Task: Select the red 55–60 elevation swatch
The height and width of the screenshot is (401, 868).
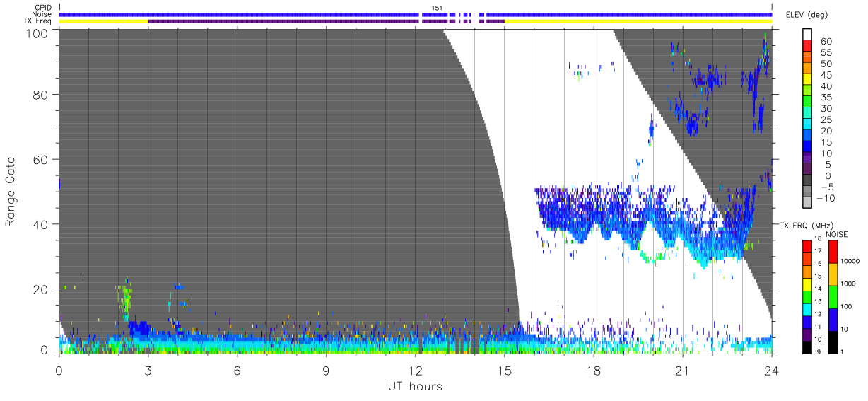Action: point(808,47)
